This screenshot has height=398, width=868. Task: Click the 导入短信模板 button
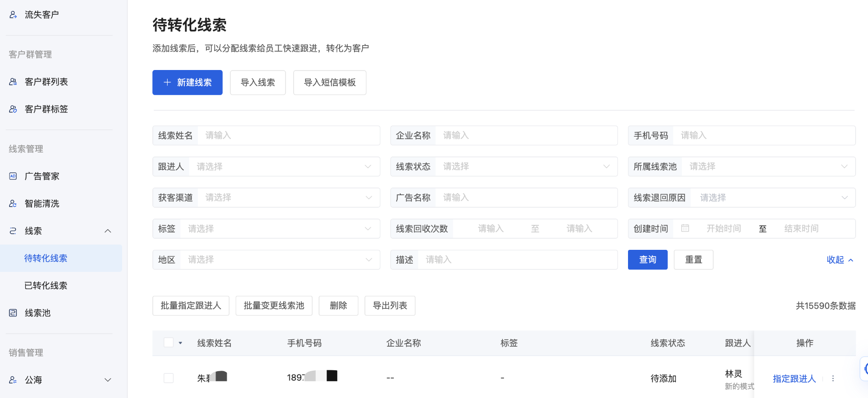(x=330, y=82)
